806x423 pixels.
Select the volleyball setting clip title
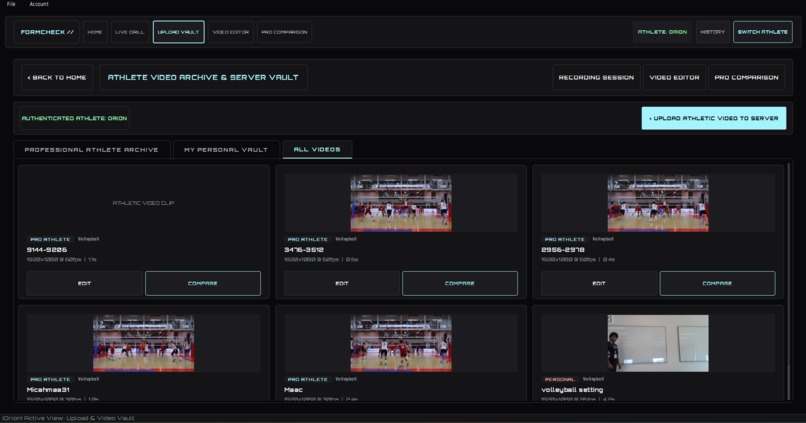coord(572,390)
